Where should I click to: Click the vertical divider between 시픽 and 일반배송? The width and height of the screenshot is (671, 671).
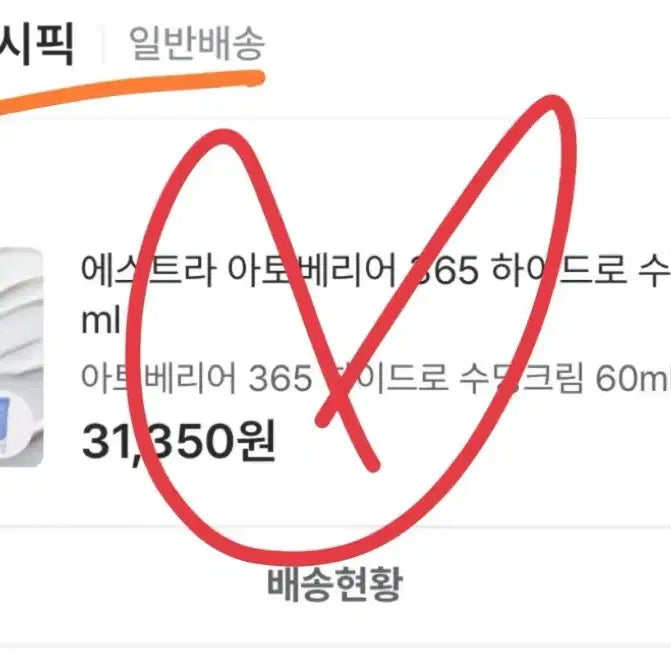[x=102, y=43]
